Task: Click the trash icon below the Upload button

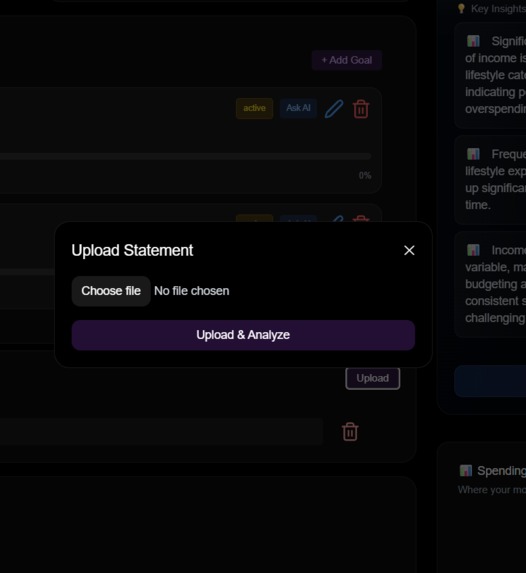Action: [x=350, y=432]
